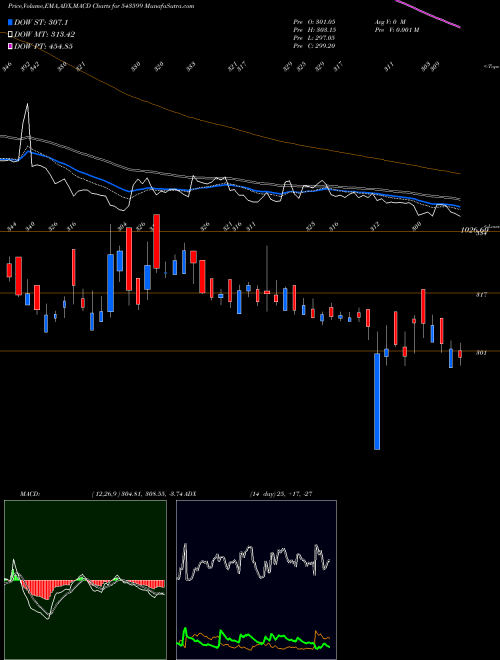
Task: Open the MACD histogram panel
Action: pos(85,580)
